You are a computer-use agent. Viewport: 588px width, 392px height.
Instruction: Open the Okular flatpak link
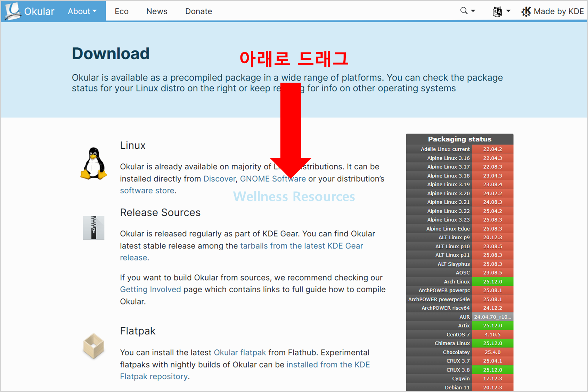tap(240, 353)
